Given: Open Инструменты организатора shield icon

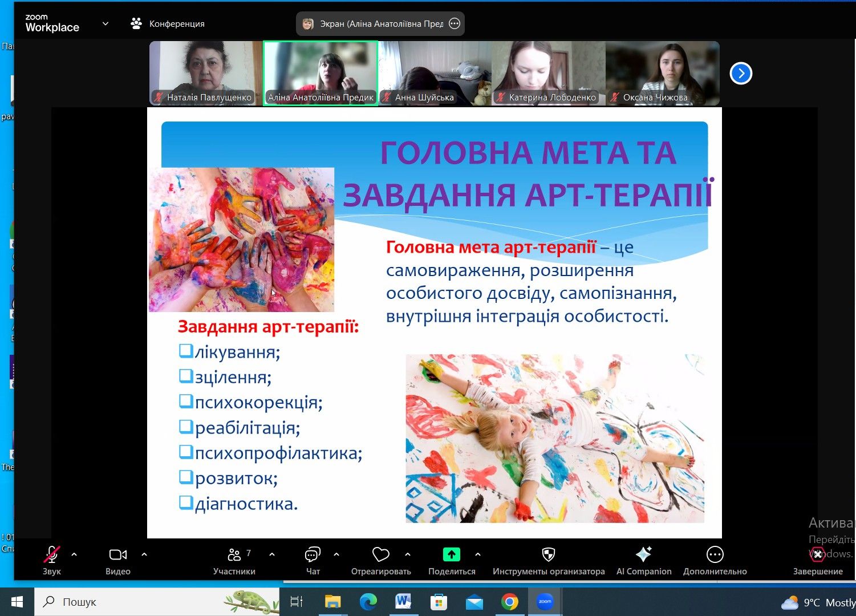Looking at the screenshot, I should coord(548,555).
